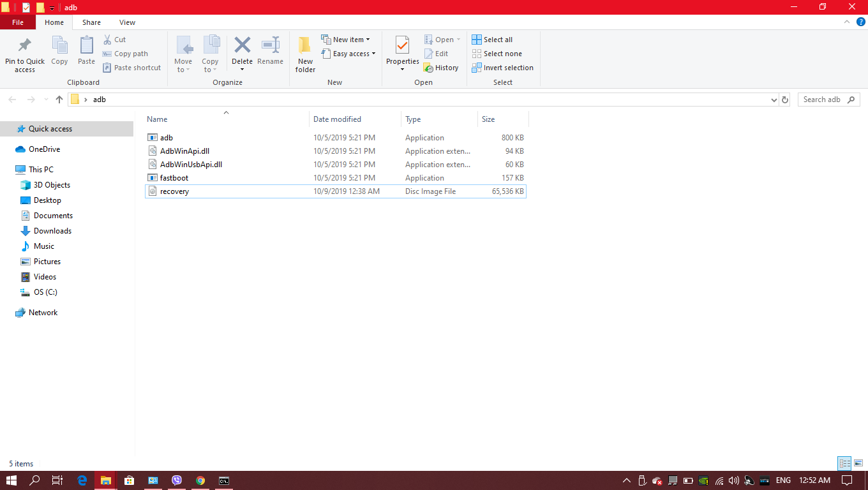Image resolution: width=868 pixels, height=490 pixels.
Task: Click the Search adb input field
Action: (823, 100)
